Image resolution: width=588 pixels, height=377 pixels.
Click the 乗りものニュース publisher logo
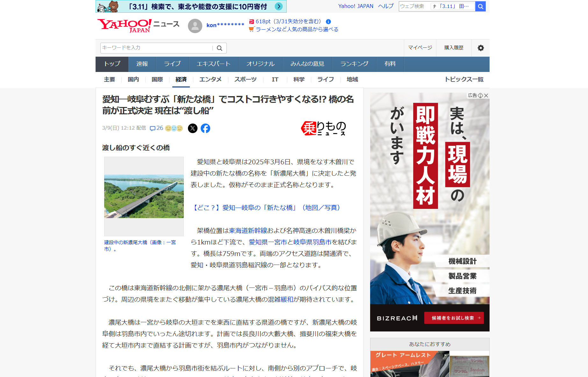pos(323,128)
